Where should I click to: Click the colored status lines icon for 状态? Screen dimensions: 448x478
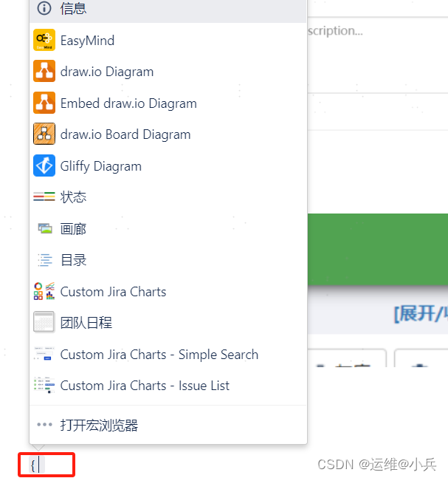pyautogui.click(x=44, y=197)
